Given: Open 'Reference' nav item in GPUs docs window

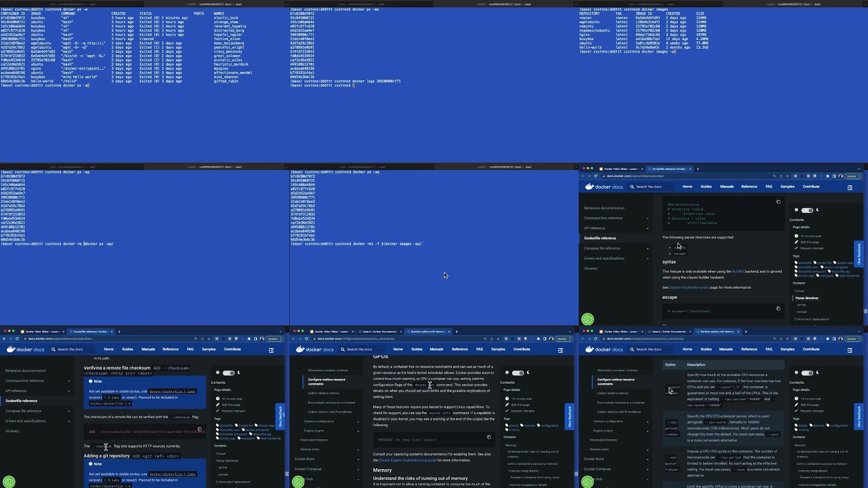Looking at the screenshot, I should 460,349.
